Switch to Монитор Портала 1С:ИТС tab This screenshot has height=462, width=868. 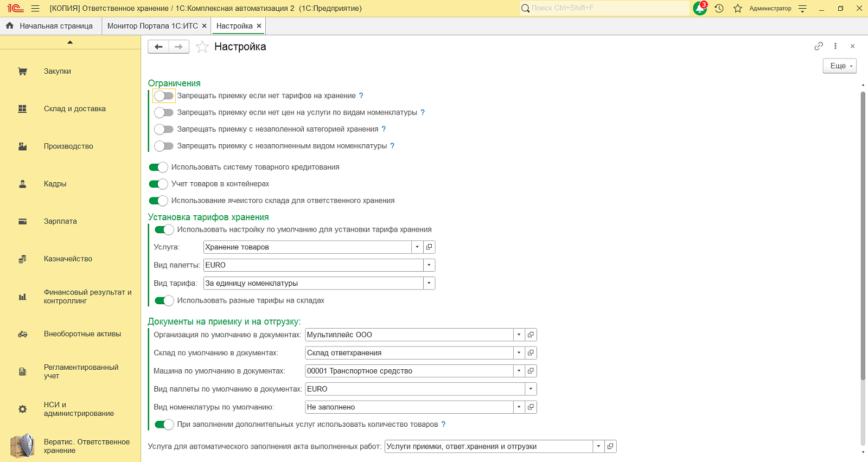pos(152,26)
